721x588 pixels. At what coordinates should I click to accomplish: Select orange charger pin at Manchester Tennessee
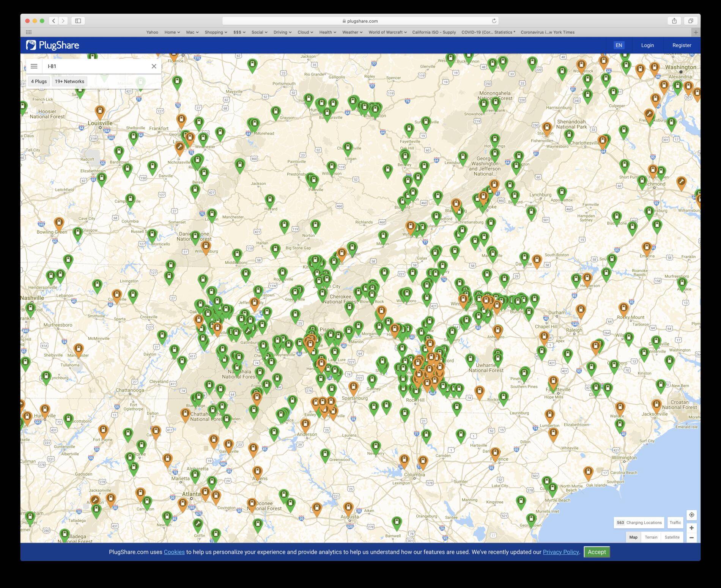(78, 349)
